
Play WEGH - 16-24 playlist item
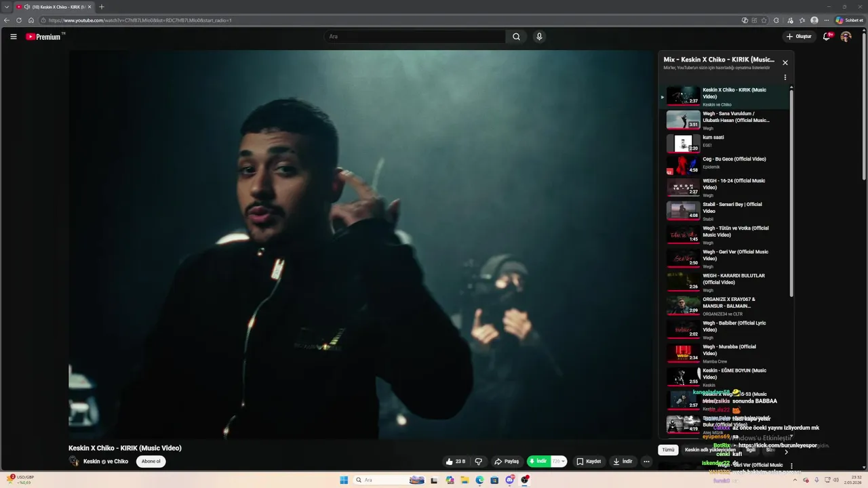click(724, 187)
